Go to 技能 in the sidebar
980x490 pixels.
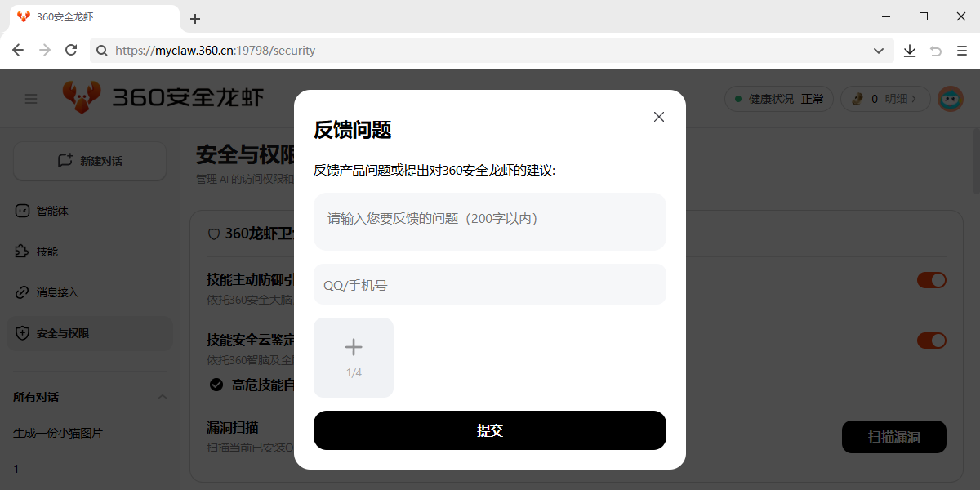(x=47, y=252)
